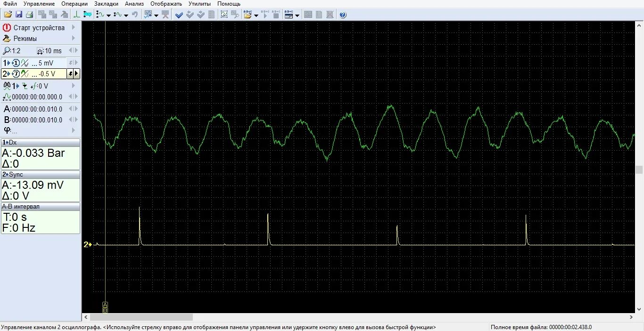
Task: Click the horizontal timeline scrollbar thumb
Action: click(x=141, y=317)
